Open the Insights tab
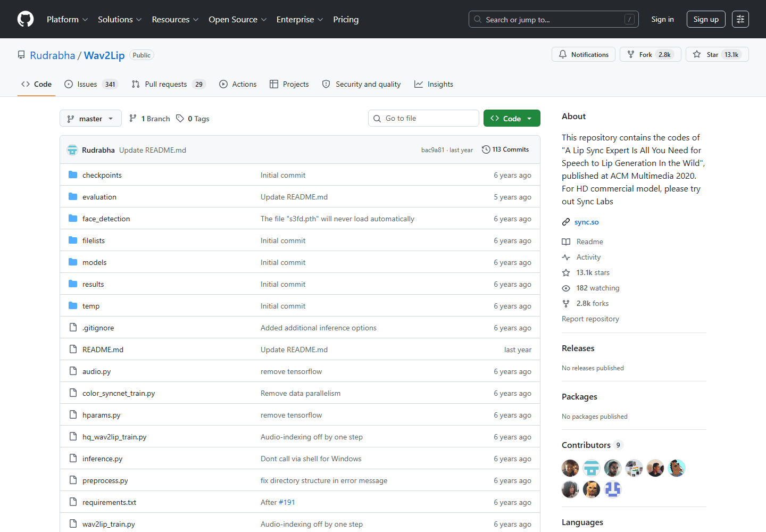This screenshot has height=532, width=766. [434, 84]
